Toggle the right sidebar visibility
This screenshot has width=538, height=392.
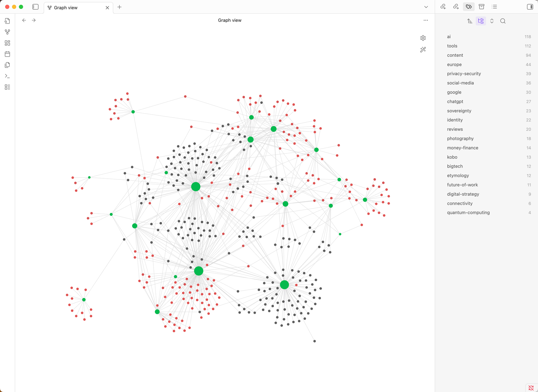coord(530,7)
